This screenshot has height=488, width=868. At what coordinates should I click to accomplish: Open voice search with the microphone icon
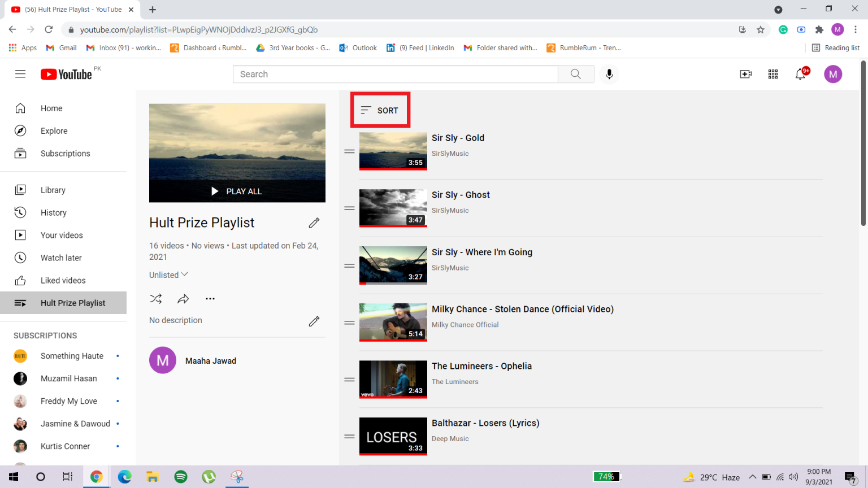pyautogui.click(x=609, y=74)
